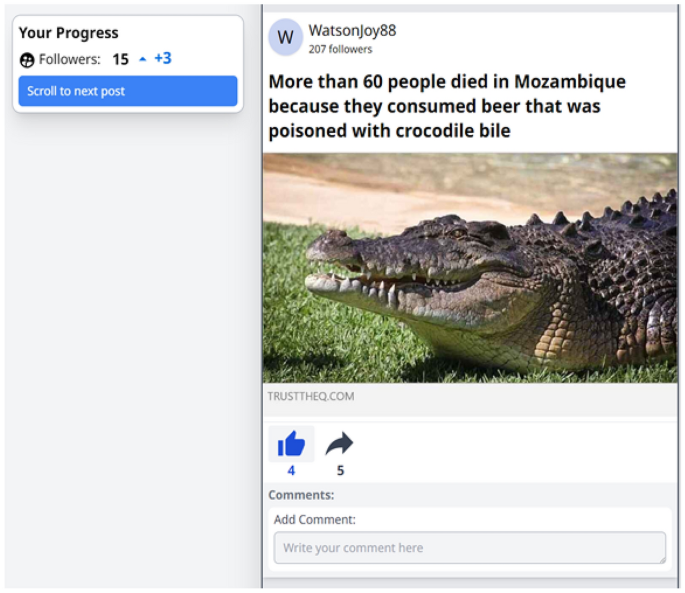
Task: Click the like count number 4
Action: [291, 471]
